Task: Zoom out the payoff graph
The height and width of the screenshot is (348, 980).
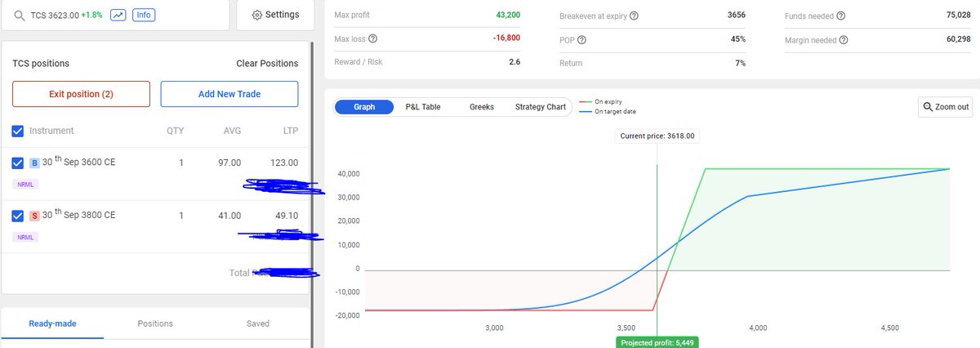Action: 946,107
